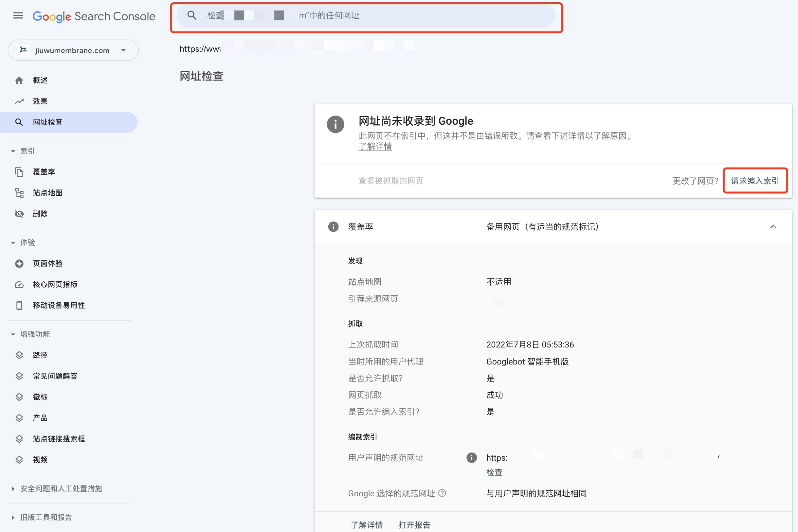Click the phone icon beside 移动设备易用性
The width and height of the screenshot is (798, 532).
point(19,305)
